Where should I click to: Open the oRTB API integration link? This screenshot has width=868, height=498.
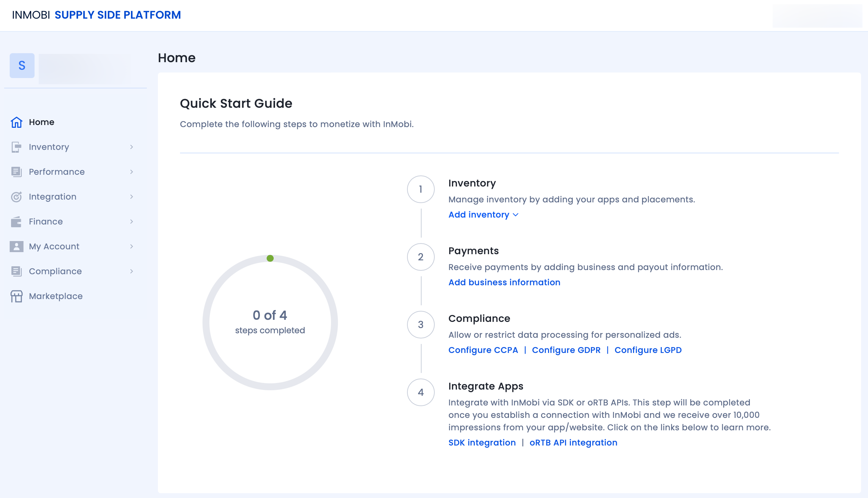[x=573, y=443]
